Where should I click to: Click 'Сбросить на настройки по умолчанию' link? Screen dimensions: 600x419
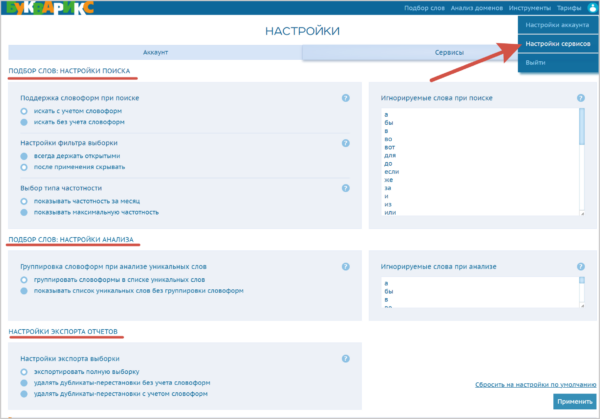tap(535, 385)
